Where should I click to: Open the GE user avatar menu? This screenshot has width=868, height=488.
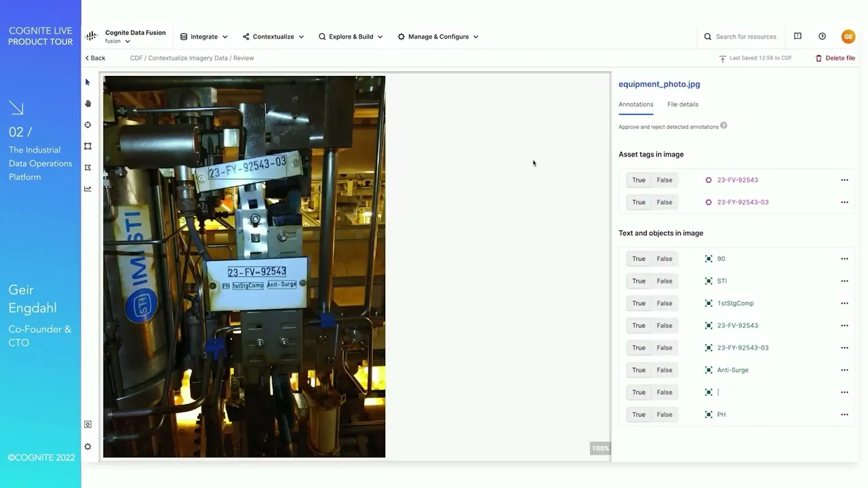click(848, 37)
